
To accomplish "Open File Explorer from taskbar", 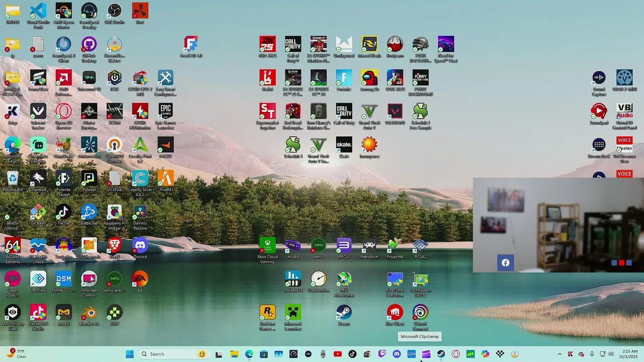I will click(234, 354).
